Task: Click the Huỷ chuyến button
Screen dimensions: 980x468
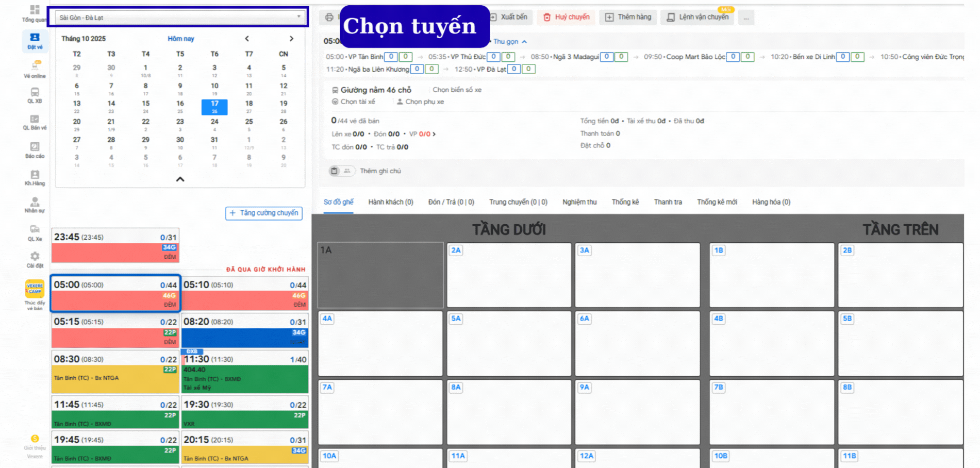Action: point(566,18)
